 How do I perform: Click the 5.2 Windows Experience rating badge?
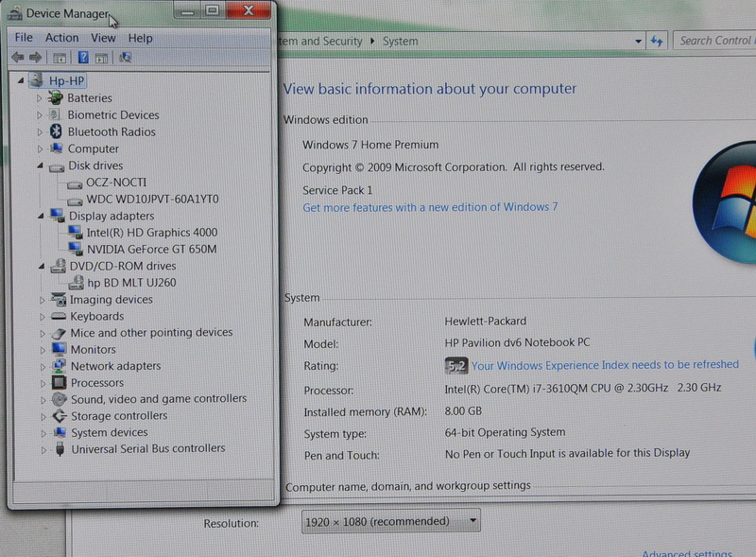[455, 365]
